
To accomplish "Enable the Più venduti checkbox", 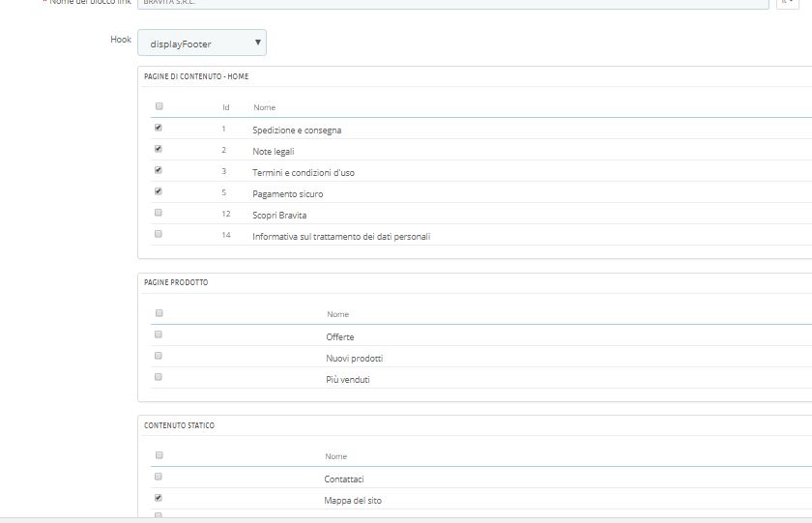I will [159, 377].
